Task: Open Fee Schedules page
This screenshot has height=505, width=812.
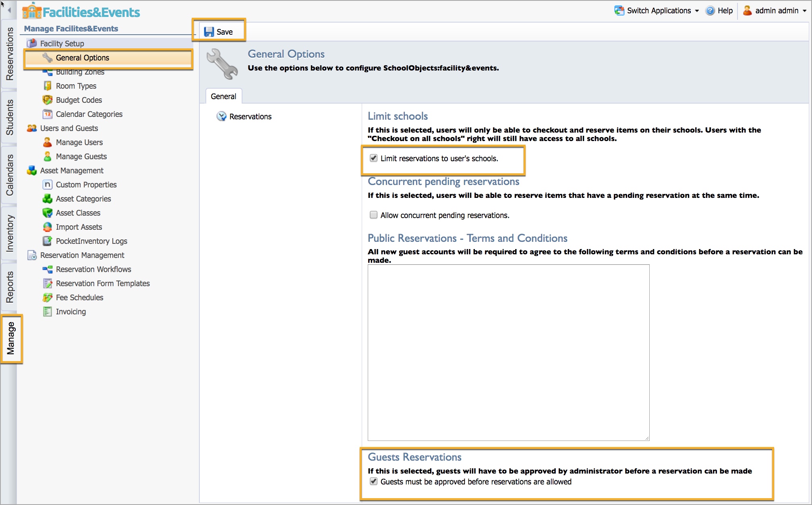Action: click(80, 297)
